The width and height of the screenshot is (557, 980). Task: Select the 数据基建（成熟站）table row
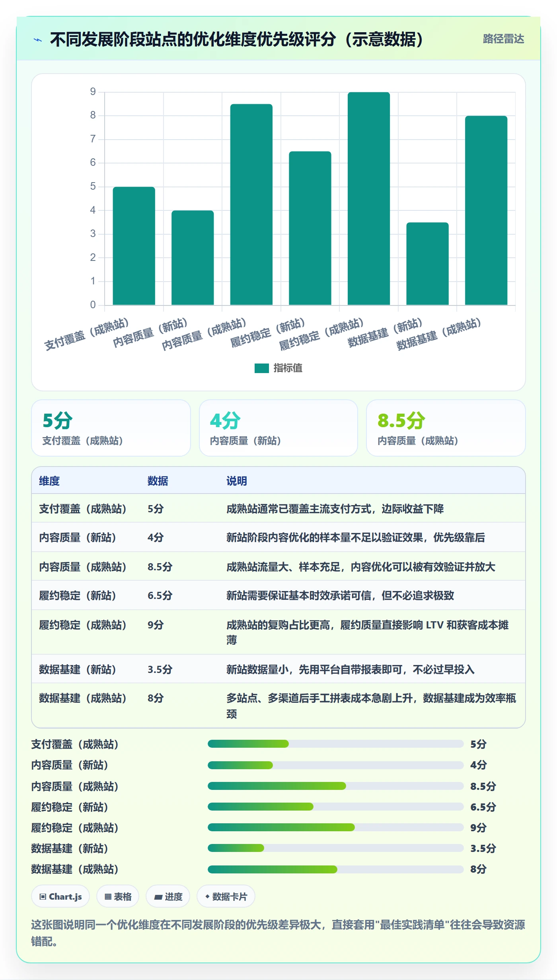pos(278,706)
